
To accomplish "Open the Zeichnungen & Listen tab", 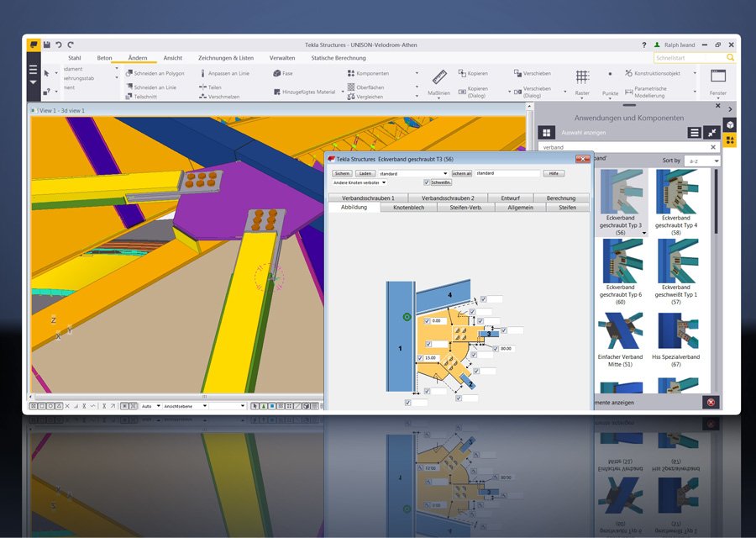I will click(x=226, y=58).
